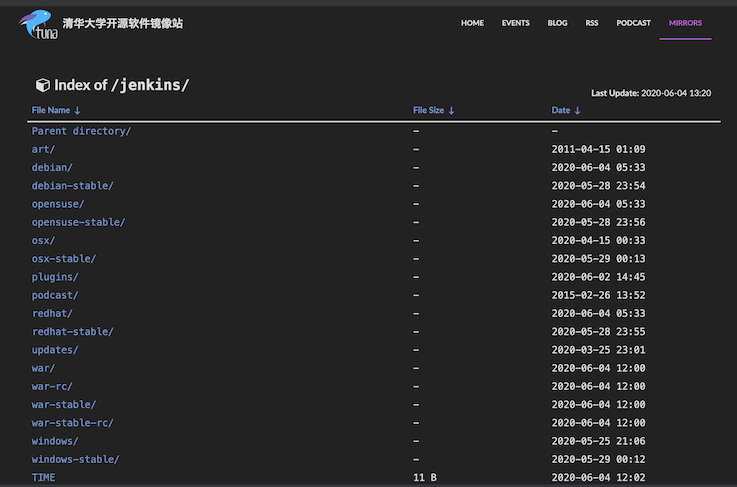Open the debian-stable/ folder
This screenshot has height=487, width=737.
click(x=72, y=186)
